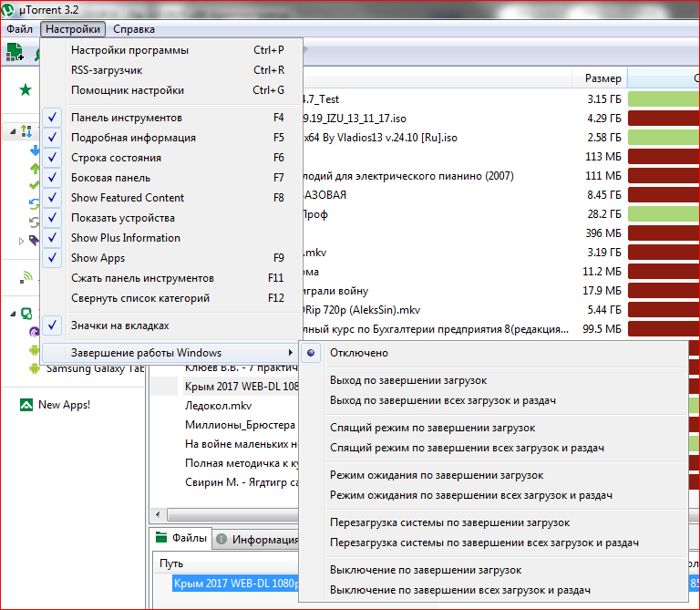
Task: Click the Размер column header
Action: click(600, 78)
